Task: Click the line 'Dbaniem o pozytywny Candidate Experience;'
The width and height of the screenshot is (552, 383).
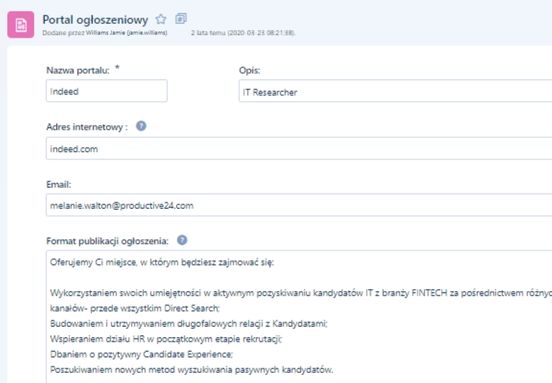Action: coord(142,354)
